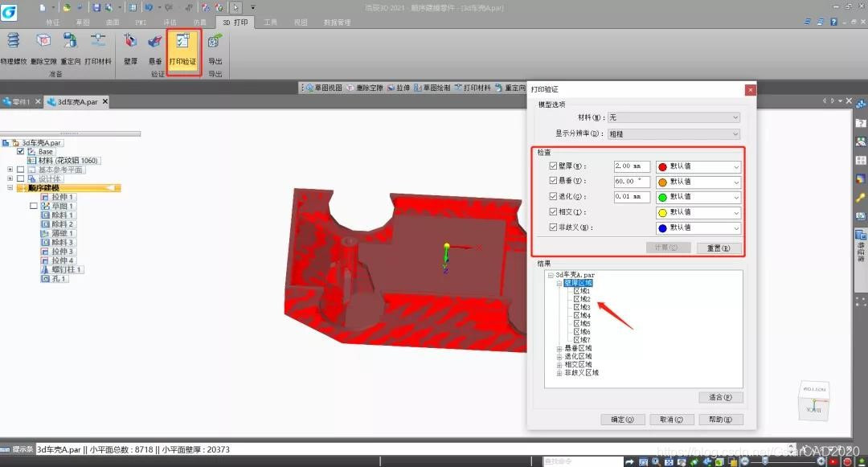
Task: Click the help question mark icon at top right
Action: tap(833, 22)
